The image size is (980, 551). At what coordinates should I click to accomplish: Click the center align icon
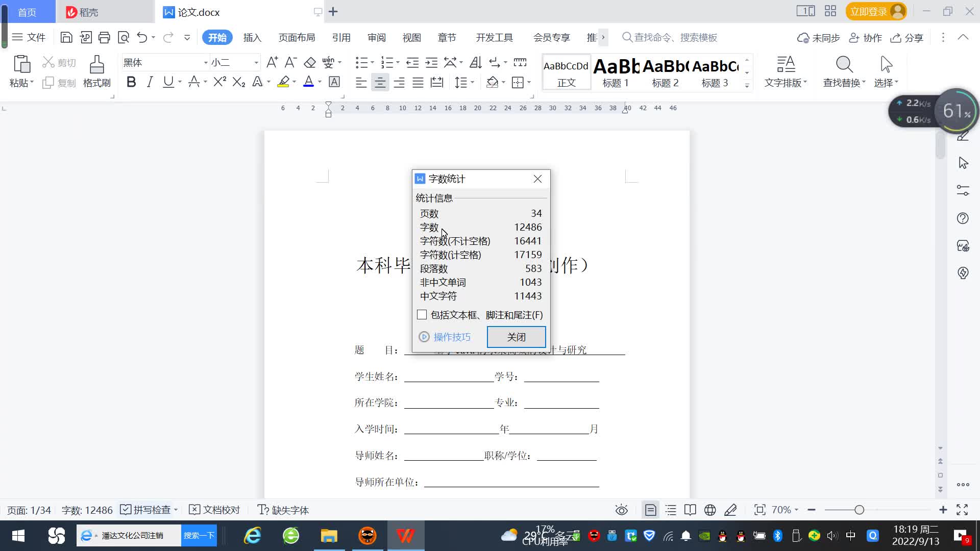click(x=380, y=82)
